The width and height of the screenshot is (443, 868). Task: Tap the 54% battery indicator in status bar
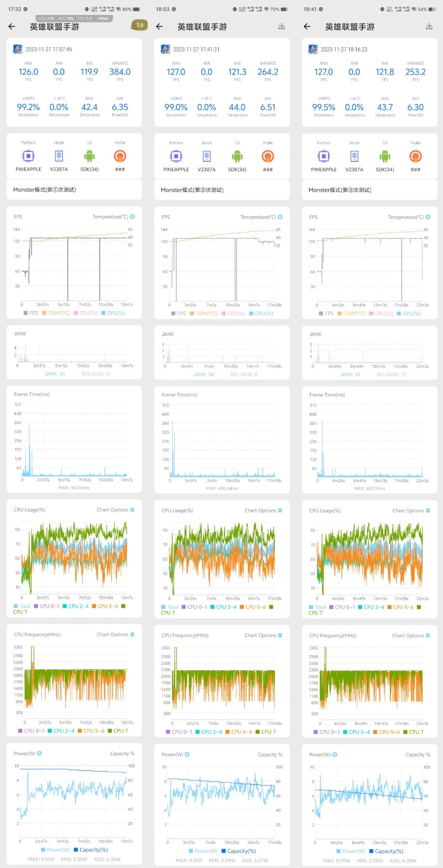(x=426, y=9)
